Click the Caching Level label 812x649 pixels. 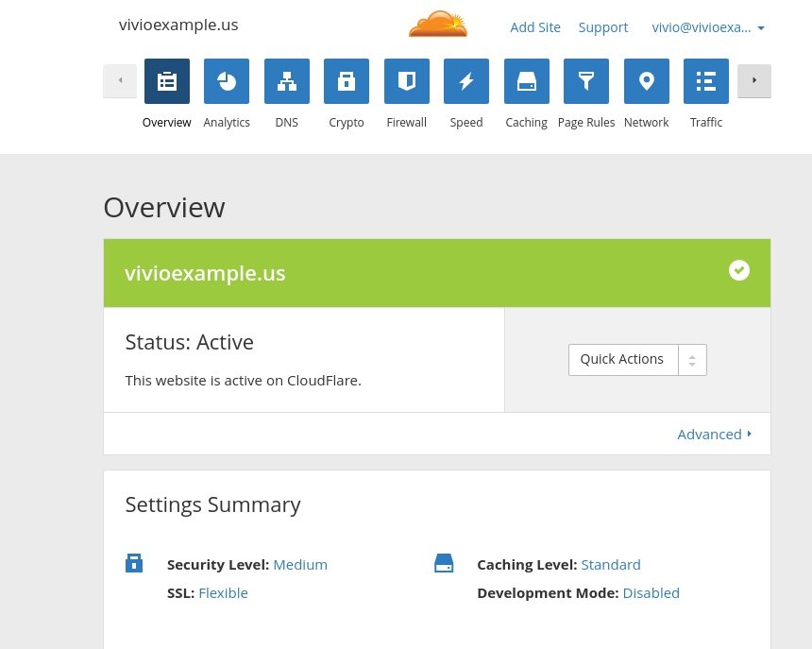pos(527,565)
